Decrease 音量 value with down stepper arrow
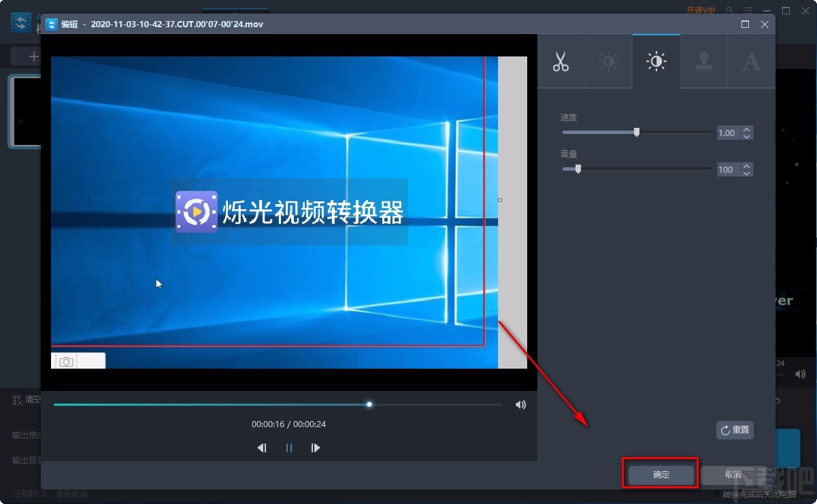This screenshot has height=504, width=817. tap(747, 173)
